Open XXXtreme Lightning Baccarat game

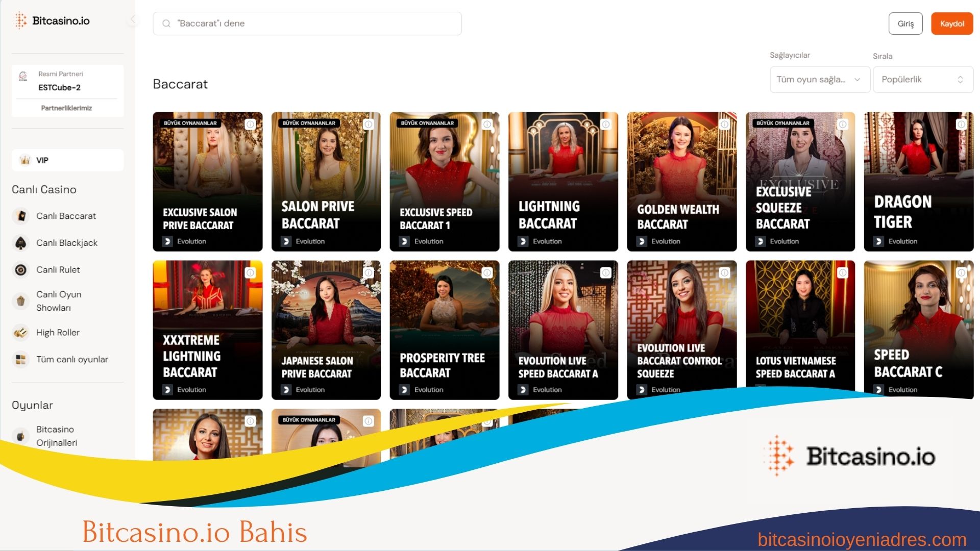208,330
